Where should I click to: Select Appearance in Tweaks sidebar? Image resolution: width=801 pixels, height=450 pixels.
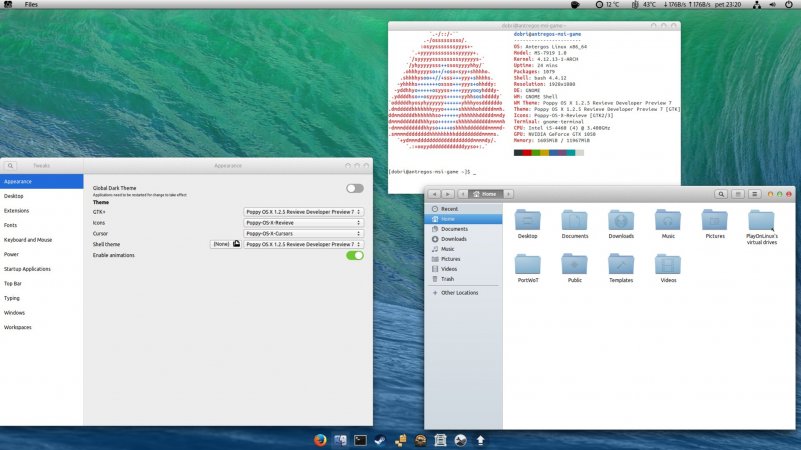tap(41, 181)
